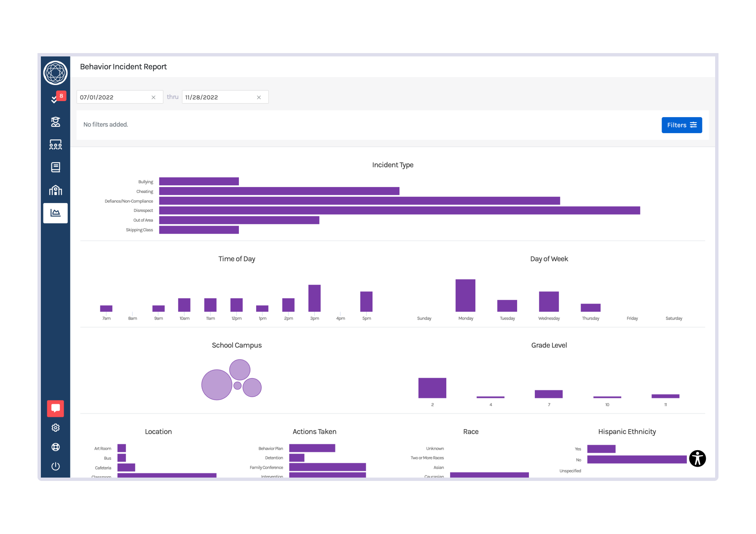The width and height of the screenshot is (756, 534).
Task: Click the Out of Area bar
Action: [239, 220]
